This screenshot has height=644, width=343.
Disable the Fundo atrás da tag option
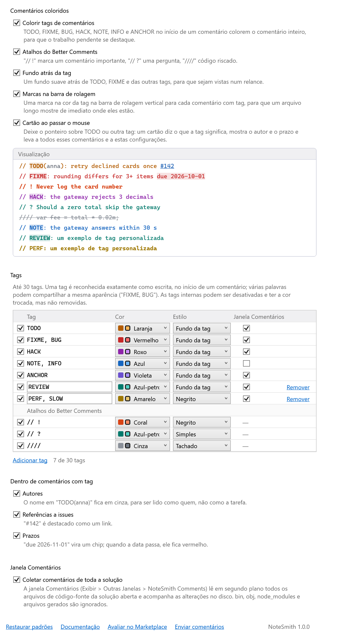[x=16, y=73]
